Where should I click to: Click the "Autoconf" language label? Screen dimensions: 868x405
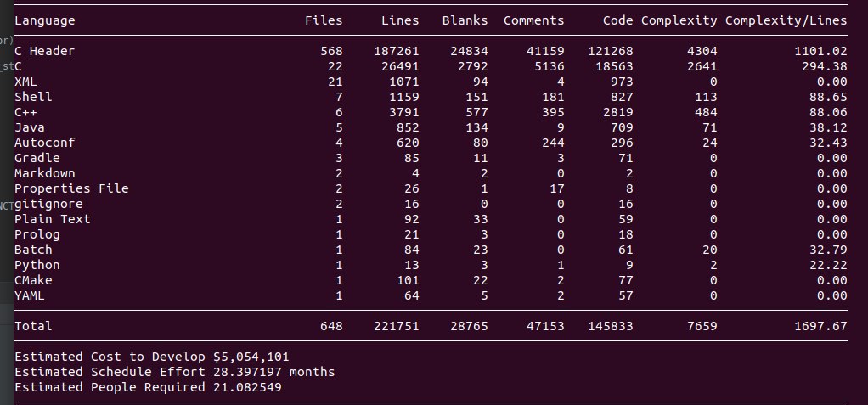click(44, 143)
